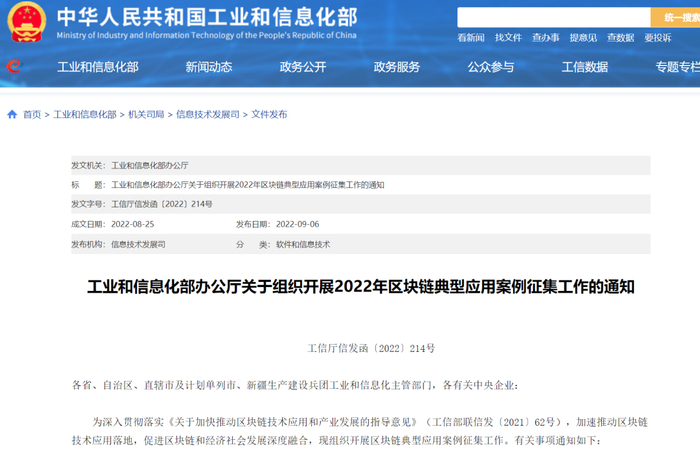Click the 成文日期 value 2022-08-25

point(133,224)
